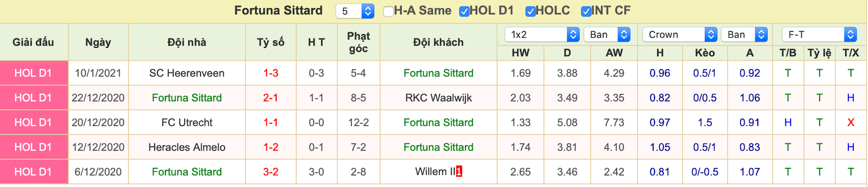Open the Ban dropdown beside Crown

coord(744,34)
